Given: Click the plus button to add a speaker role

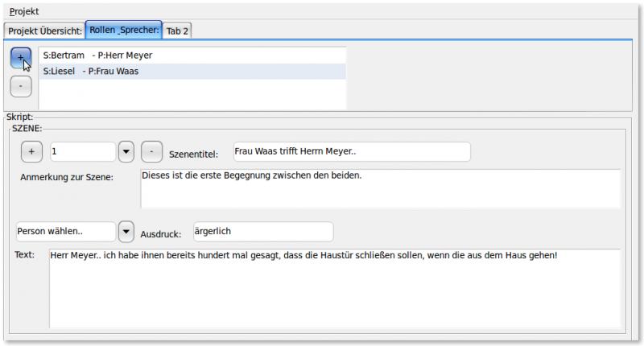Looking at the screenshot, I should tap(21, 57).
